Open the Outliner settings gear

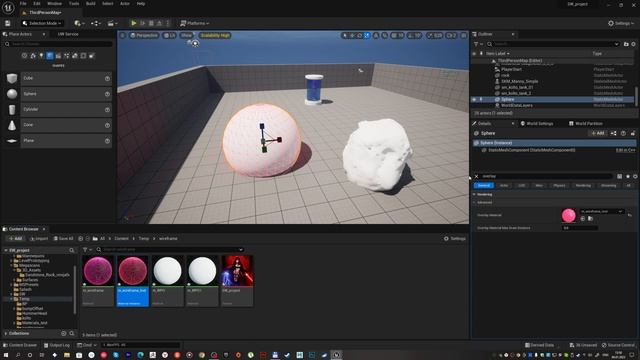pyautogui.click(x=633, y=44)
